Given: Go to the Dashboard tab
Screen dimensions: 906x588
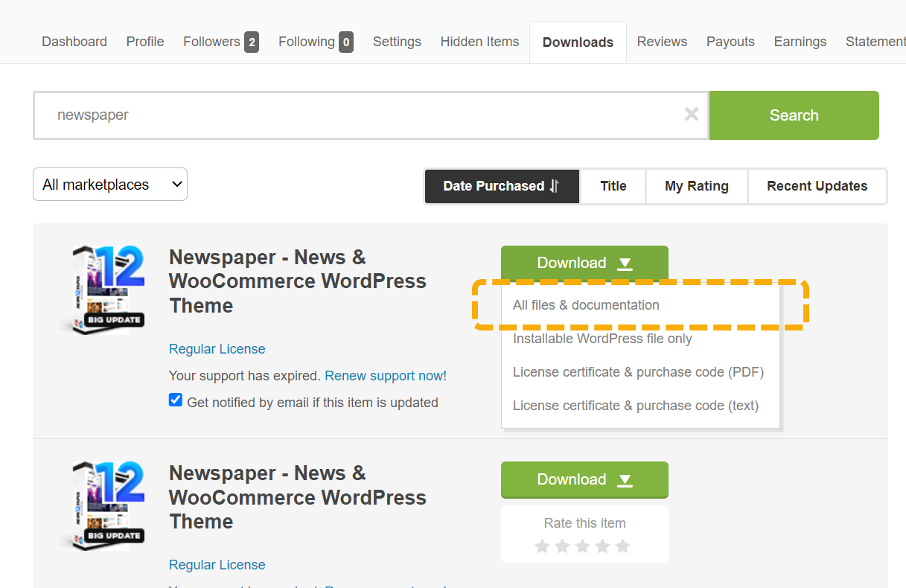Looking at the screenshot, I should (x=74, y=42).
